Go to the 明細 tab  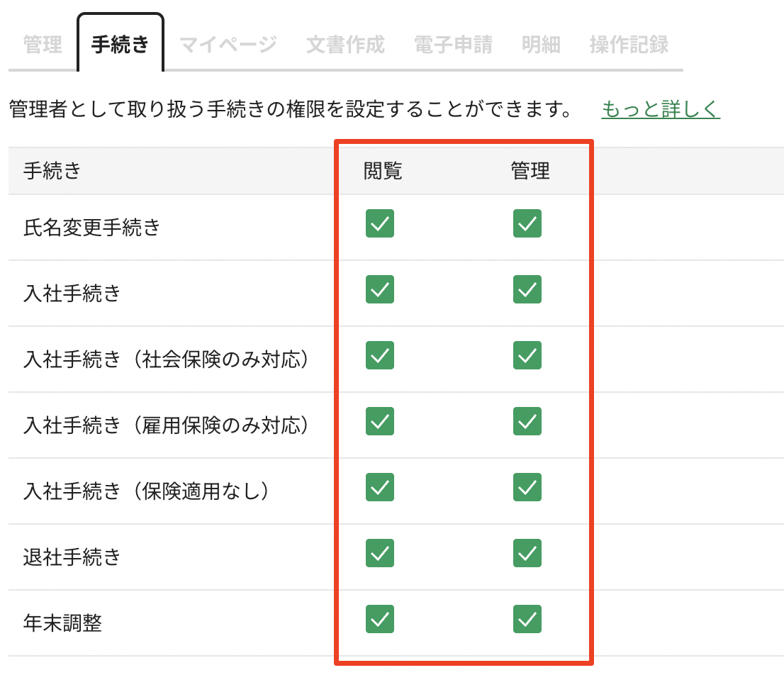[x=541, y=45]
